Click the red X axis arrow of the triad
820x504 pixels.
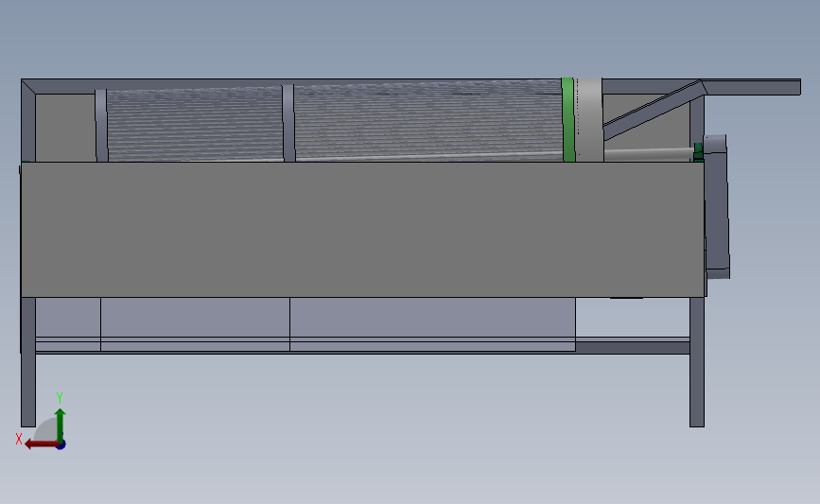click(x=41, y=444)
